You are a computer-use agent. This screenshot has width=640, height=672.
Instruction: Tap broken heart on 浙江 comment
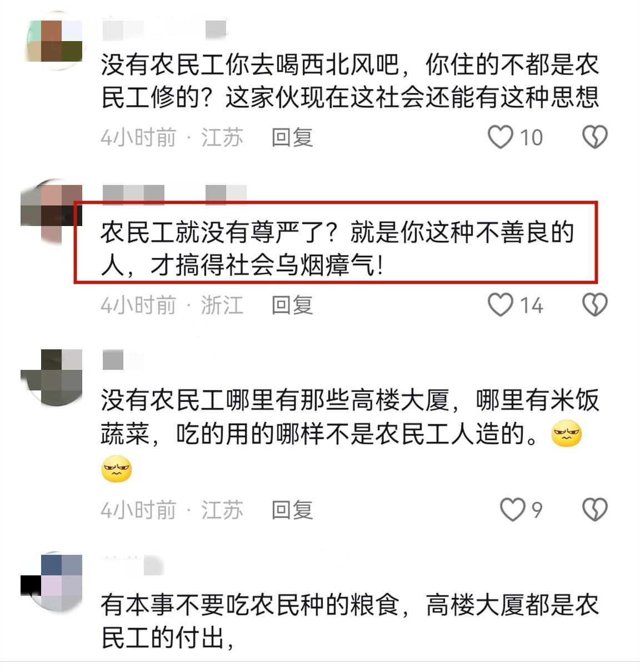pos(595,305)
